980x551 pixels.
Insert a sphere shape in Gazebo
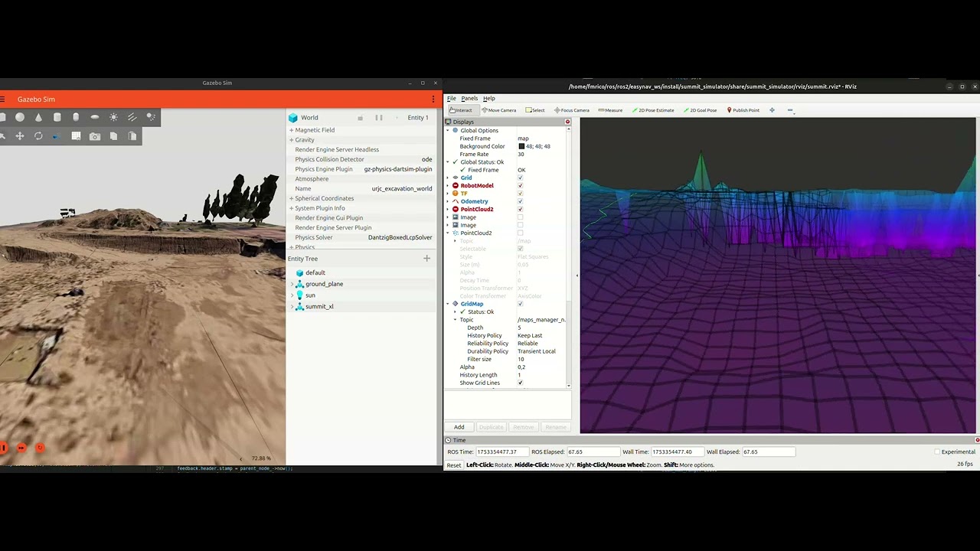pos(20,117)
